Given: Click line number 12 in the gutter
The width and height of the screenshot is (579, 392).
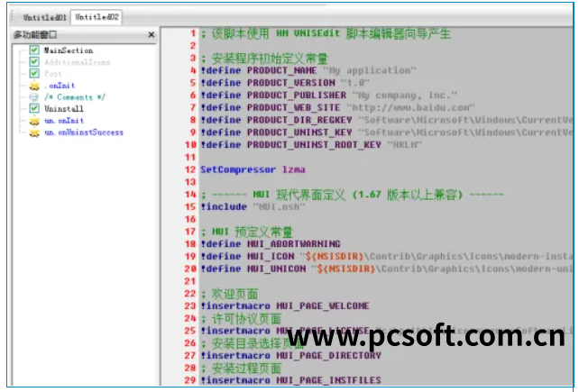Looking at the screenshot, I should pos(190,169).
